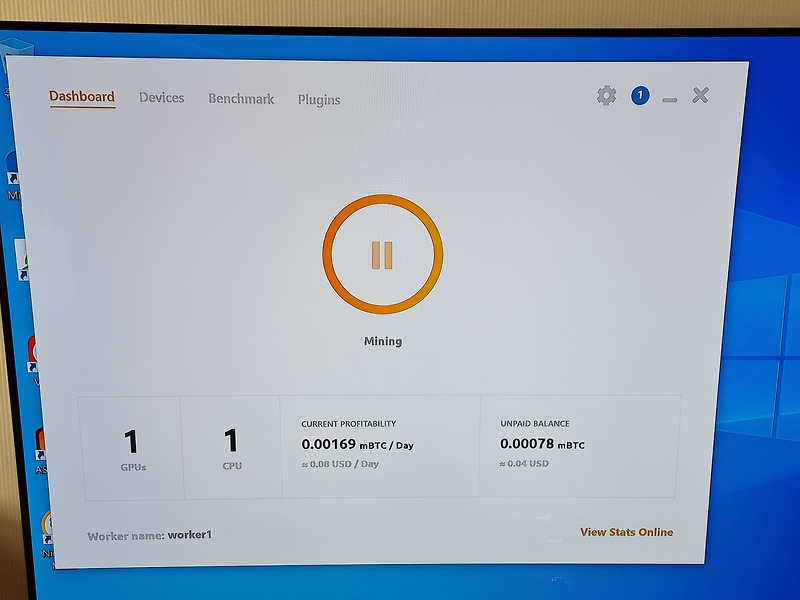Open the Plugins tab
Screen dimensions: 800x600
click(319, 99)
